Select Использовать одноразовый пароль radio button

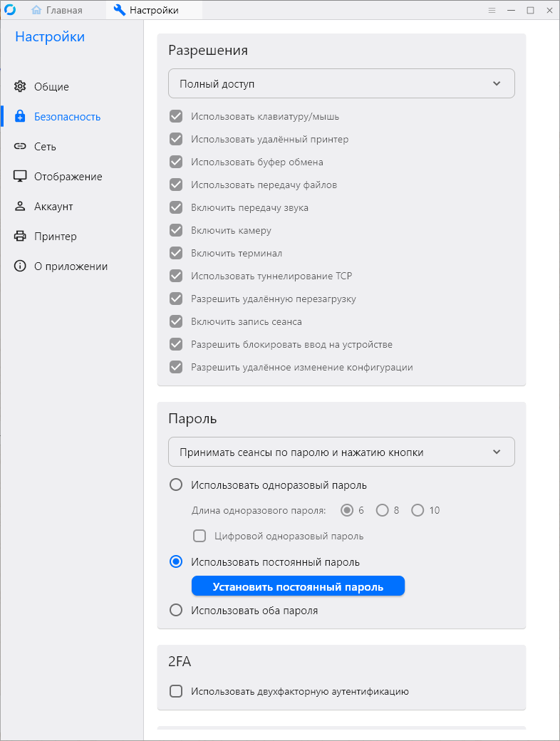176,485
